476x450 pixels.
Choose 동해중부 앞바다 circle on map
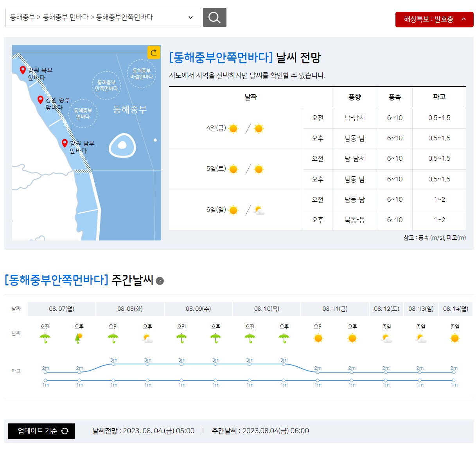[x=83, y=113]
